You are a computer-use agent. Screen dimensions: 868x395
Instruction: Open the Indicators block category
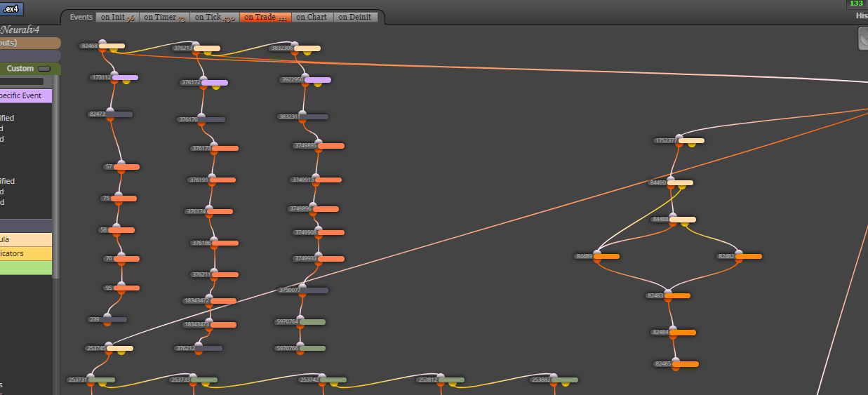coord(26,253)
